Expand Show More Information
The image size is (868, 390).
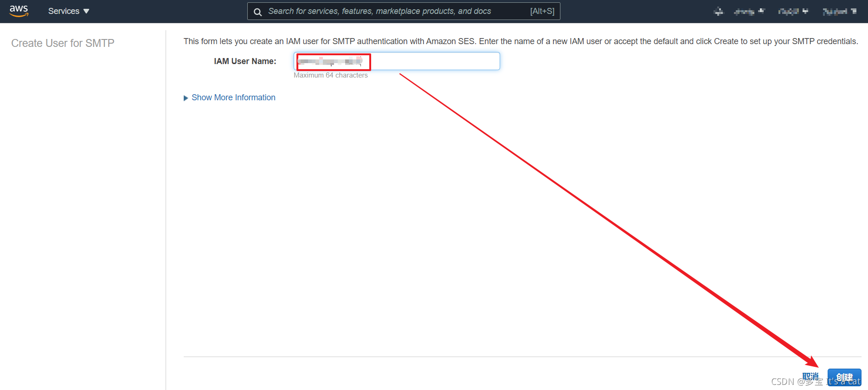[230, 97]
